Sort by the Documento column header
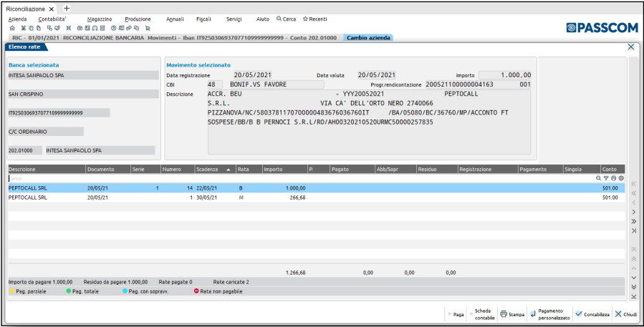 coord(108,169)
